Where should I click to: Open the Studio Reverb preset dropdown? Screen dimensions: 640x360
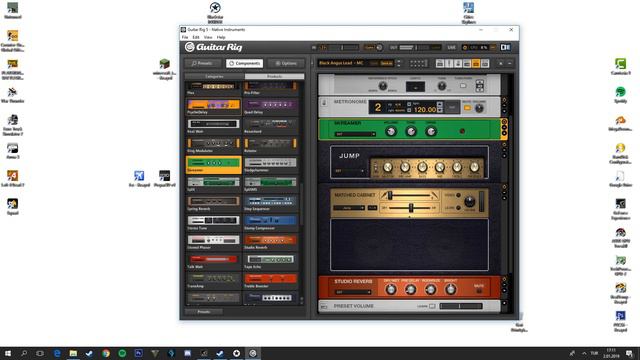(x=353, y=292)
